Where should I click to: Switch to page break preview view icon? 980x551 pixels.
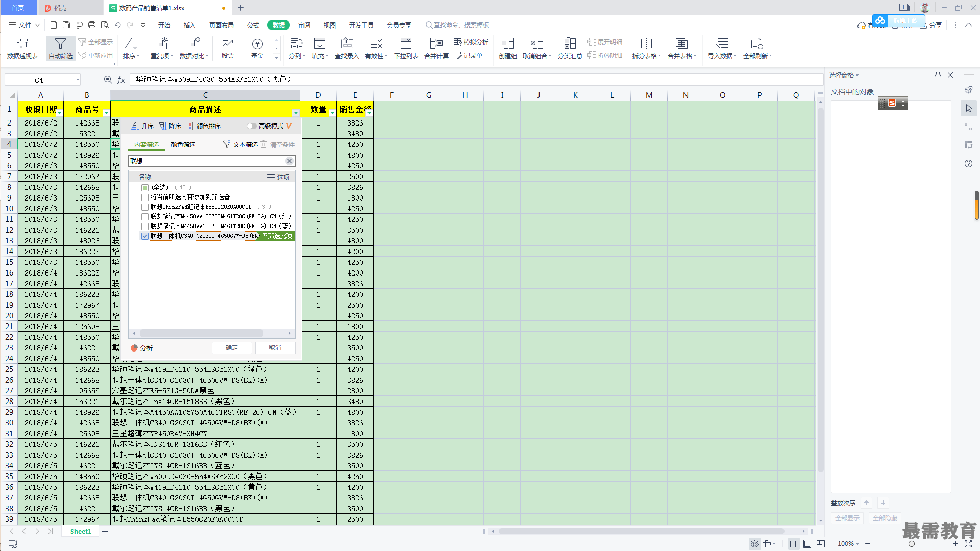click(821, 544)
